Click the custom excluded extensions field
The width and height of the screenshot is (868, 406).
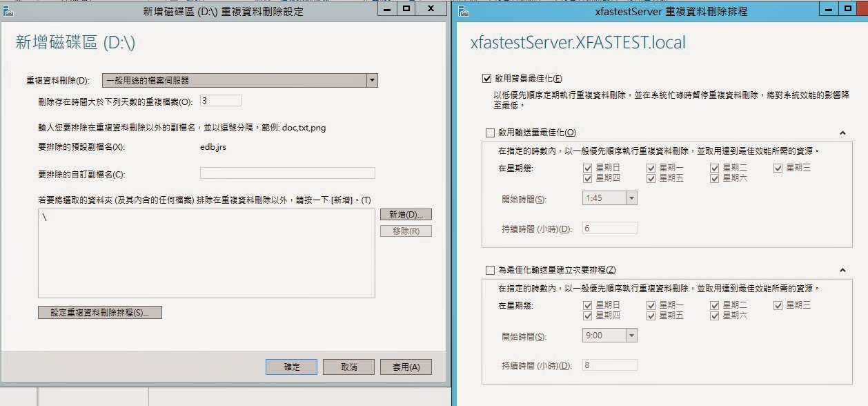[x=288, y=173]
